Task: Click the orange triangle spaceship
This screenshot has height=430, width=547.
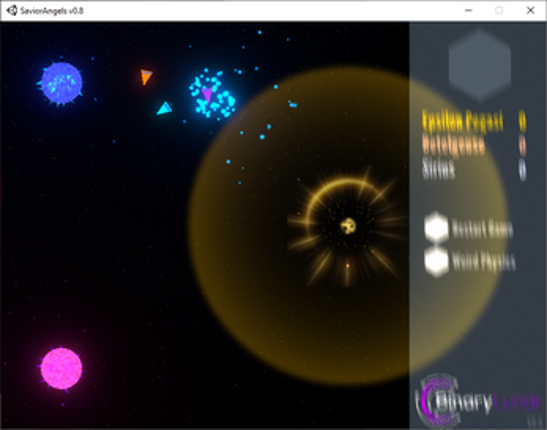Action: (146, 77)
